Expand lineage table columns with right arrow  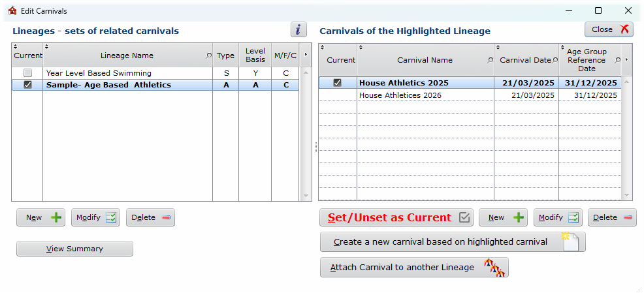click(x=305, y=55)
